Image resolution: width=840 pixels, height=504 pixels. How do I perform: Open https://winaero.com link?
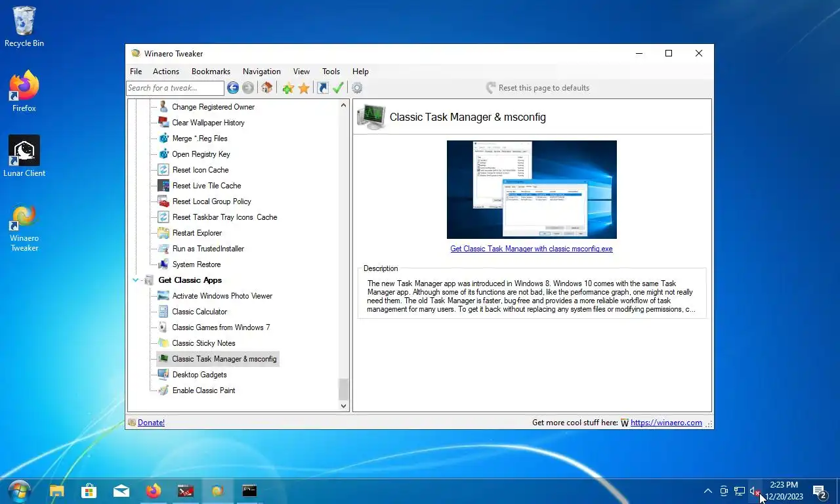coord(666,423)
